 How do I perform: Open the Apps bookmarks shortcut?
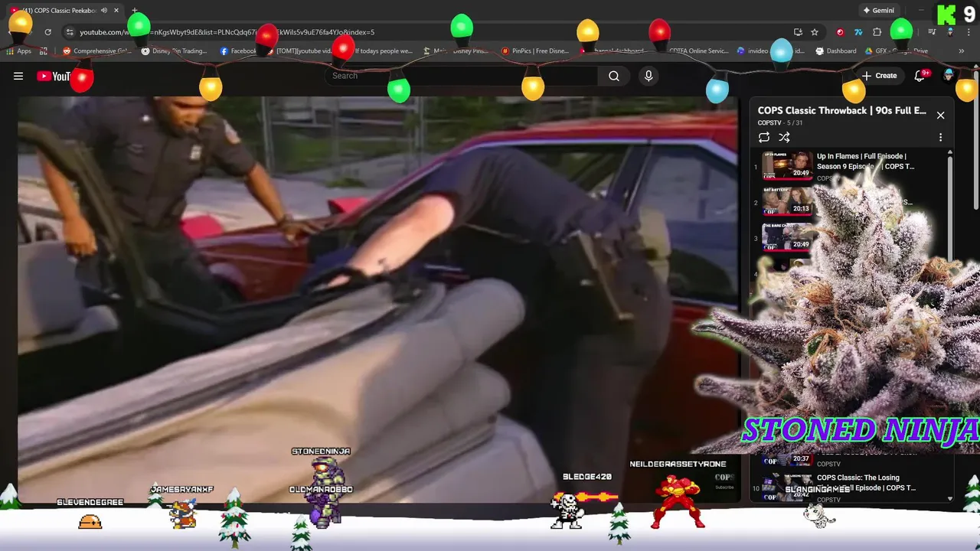[x=18, y=51]
